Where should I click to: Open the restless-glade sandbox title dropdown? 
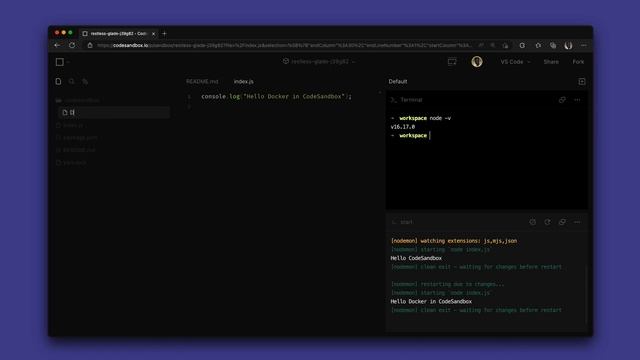coord(319,61)
